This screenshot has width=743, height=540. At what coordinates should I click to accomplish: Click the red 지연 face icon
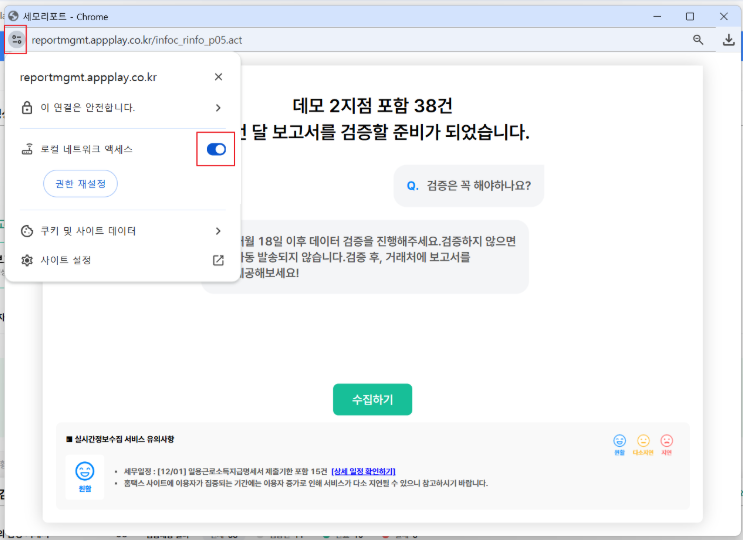pos(667,440)
